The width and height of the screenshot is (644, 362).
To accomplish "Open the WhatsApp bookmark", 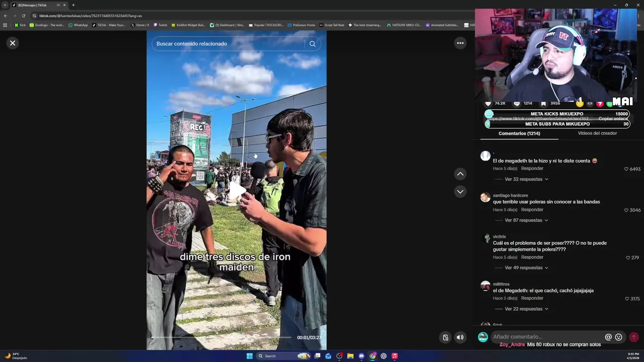I will (78, 25).
